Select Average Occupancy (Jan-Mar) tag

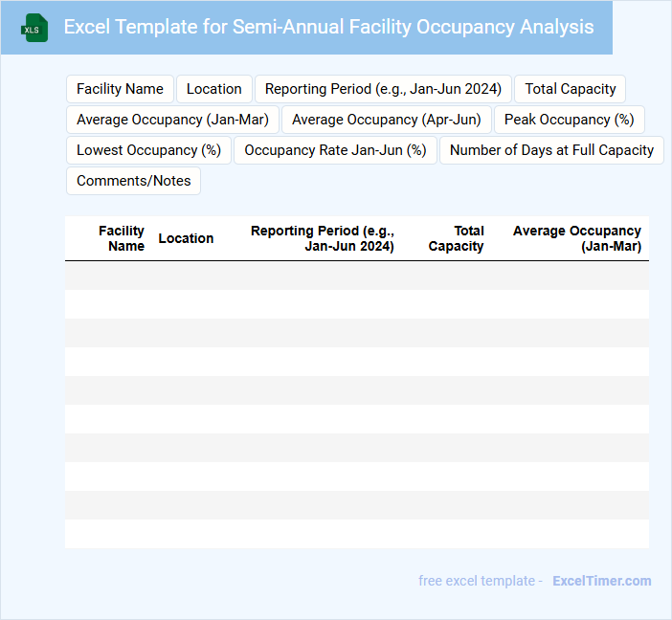pos(172,120)
